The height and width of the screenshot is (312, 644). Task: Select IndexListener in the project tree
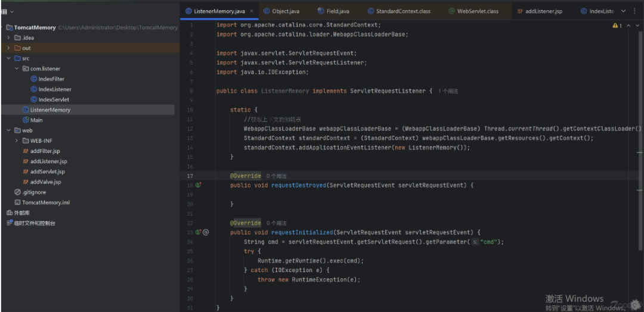click(55, 89)
